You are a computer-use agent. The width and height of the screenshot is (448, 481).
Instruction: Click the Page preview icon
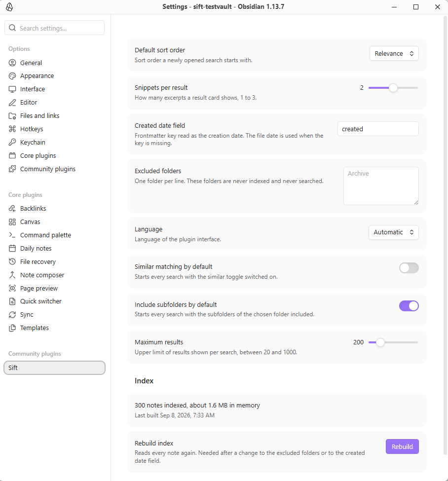(x=12, y=289)
